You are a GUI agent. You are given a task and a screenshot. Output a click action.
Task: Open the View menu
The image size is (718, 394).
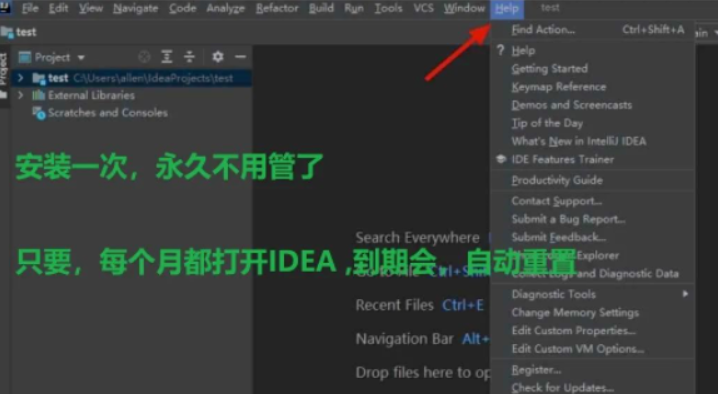(x=91, y=8)
